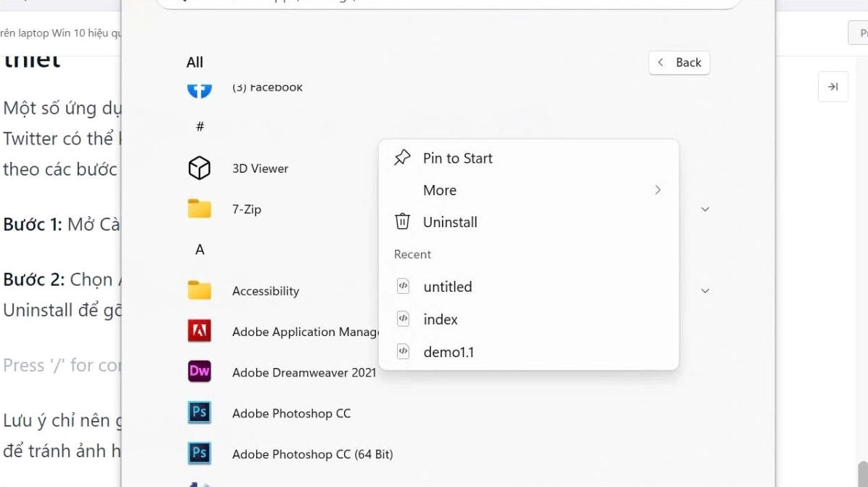Open Adobe Photoshop CC (64 Bit) icon
Image resolution: width=868 pixels, height=487 pixels.
pyautogui.click(x=199, y=454)
